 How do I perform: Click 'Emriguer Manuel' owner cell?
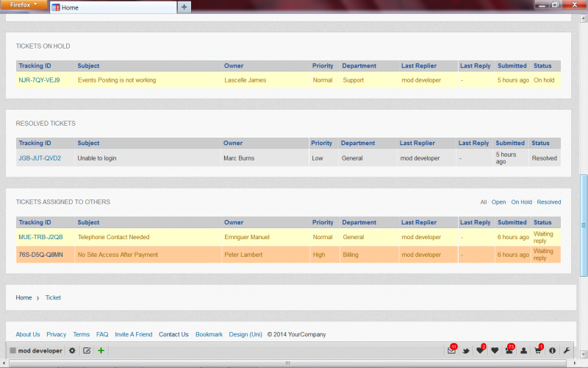click(247, 237)
